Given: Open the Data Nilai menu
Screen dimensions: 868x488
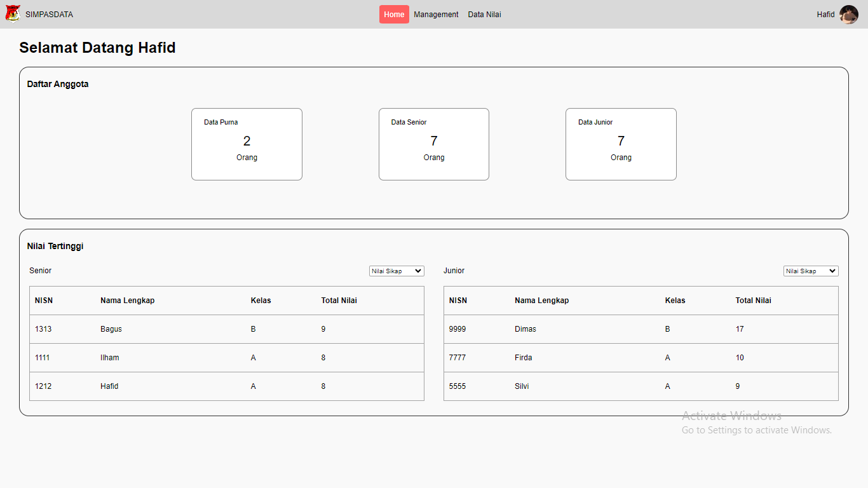Looking at the screenshot, I should click(484, 15).
